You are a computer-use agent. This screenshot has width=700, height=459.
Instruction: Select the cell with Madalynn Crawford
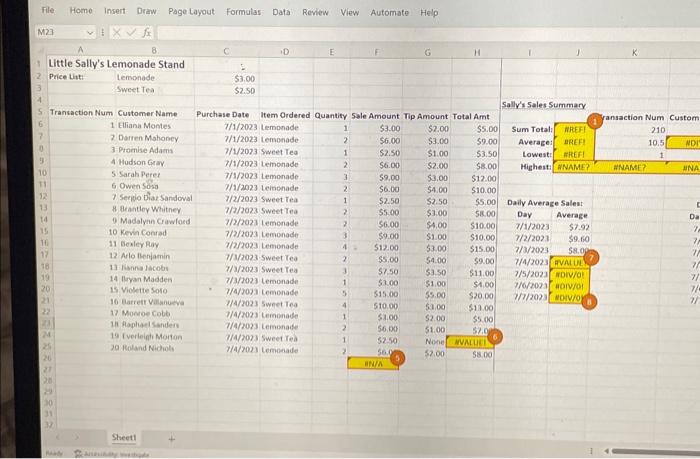(155, 221)
